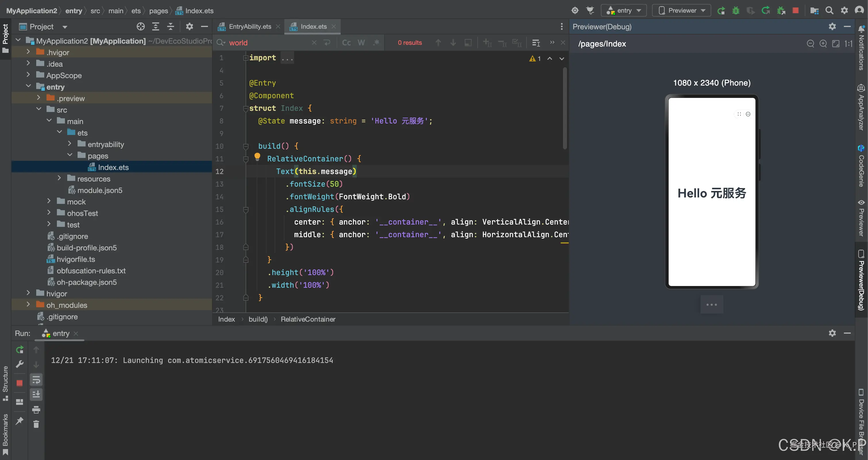Click the Select Opened File target icon
Image resolution: width=868 pixels, height=460 pixels.
click(x=140, y=27)
